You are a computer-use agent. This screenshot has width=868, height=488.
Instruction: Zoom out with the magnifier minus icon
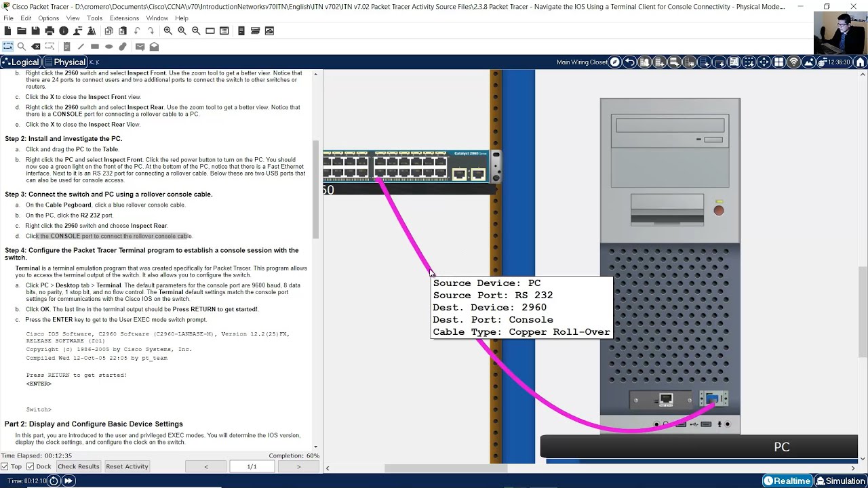[x=196, y=31]
